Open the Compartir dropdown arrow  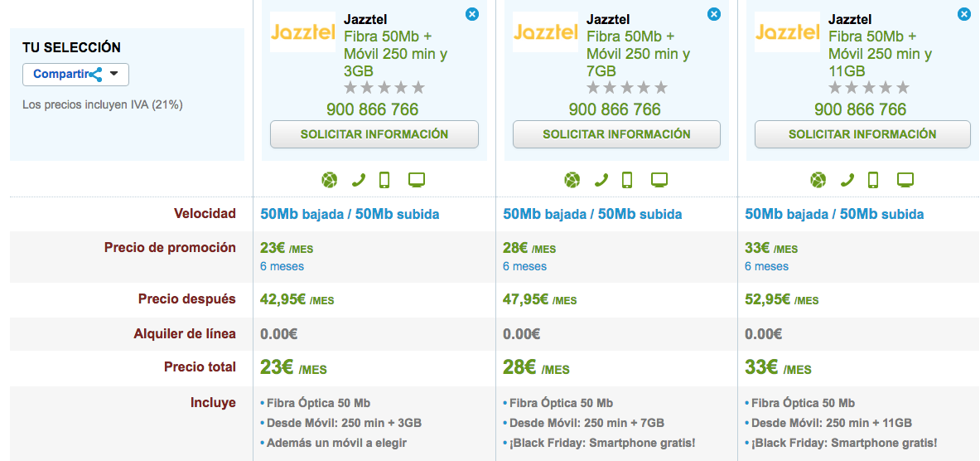(x=114, y=74)
